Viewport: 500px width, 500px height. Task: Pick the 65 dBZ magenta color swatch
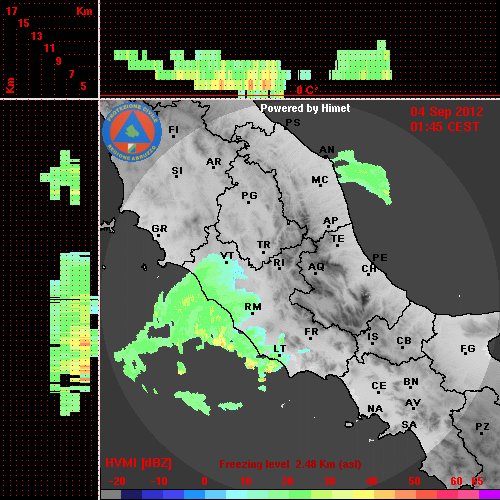click(x=489, y=494)
